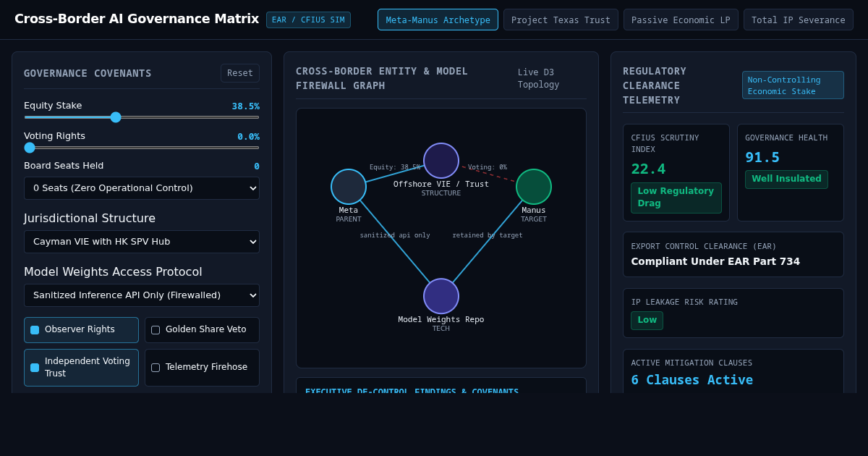Screen dimensions: 868x456
Task: Click the Low Regulatory Drag status badge
Action: [676, 198]
